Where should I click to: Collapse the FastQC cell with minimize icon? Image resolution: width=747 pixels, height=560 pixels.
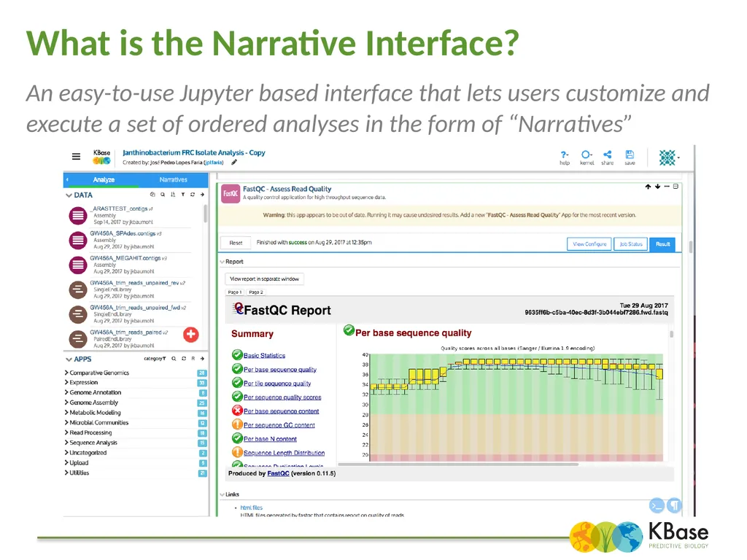[676, 187]
